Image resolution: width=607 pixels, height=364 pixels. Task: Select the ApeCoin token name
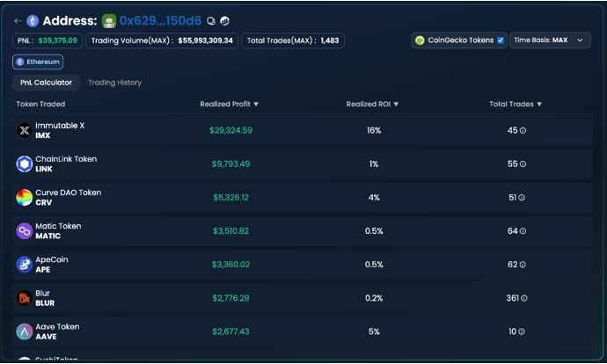[x=52, y=259]
